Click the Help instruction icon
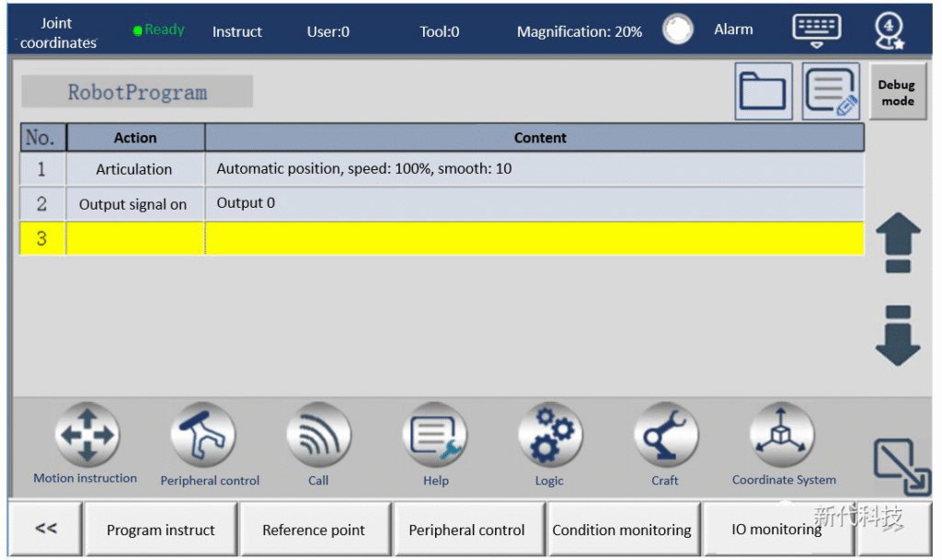This screenshot has height=560, width=942. (435, 435)
